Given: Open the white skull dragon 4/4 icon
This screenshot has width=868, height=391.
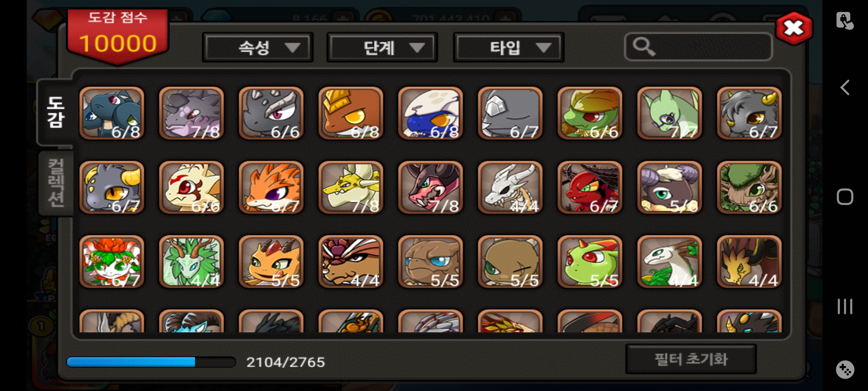Looking at the screenshot, I should 510,188.
